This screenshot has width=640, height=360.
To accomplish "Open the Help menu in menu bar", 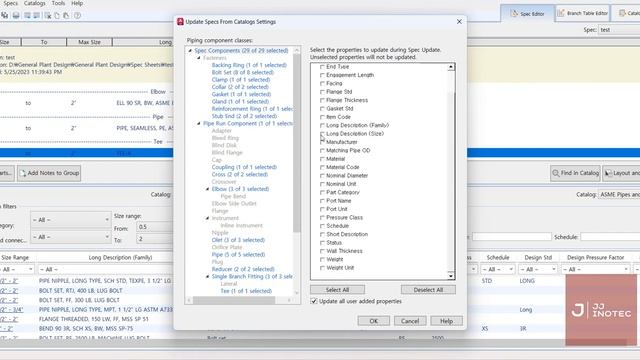I will point(77,3).
